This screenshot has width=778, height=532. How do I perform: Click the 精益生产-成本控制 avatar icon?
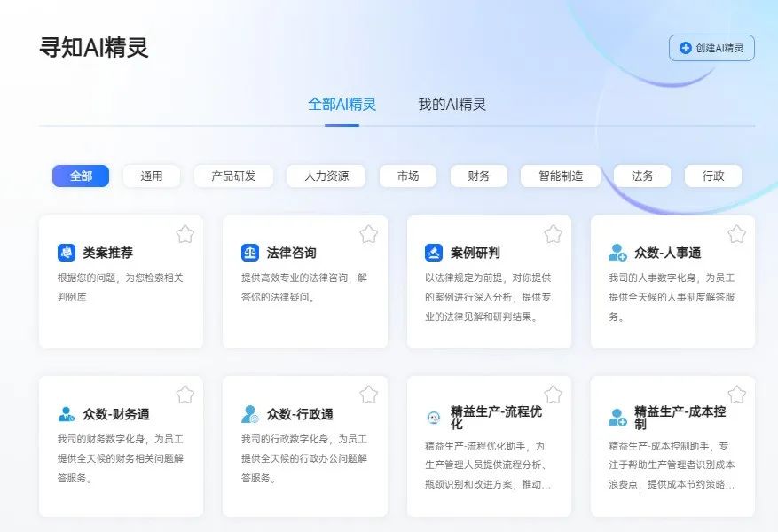[617, 418]
